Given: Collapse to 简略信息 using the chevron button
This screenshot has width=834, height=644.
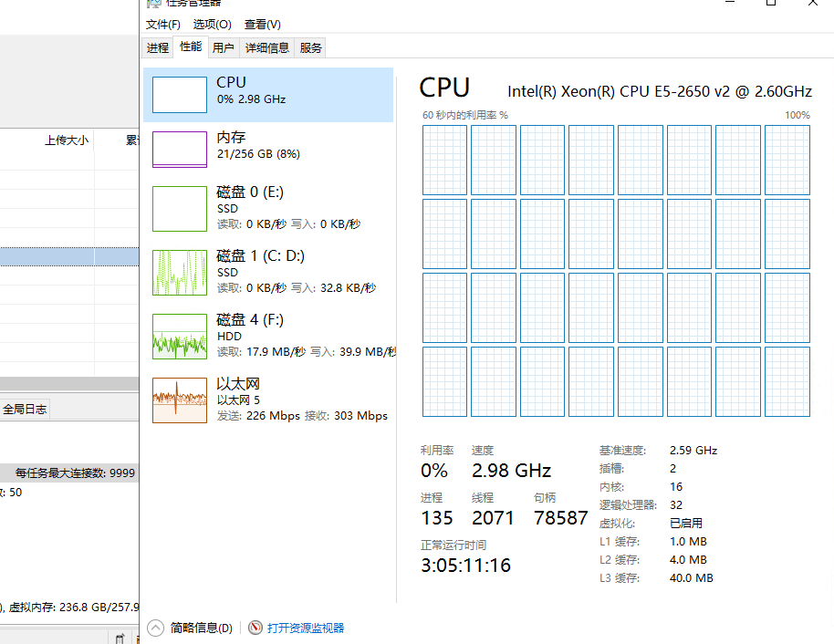Looking at the screenshot, I should point(156,628).
